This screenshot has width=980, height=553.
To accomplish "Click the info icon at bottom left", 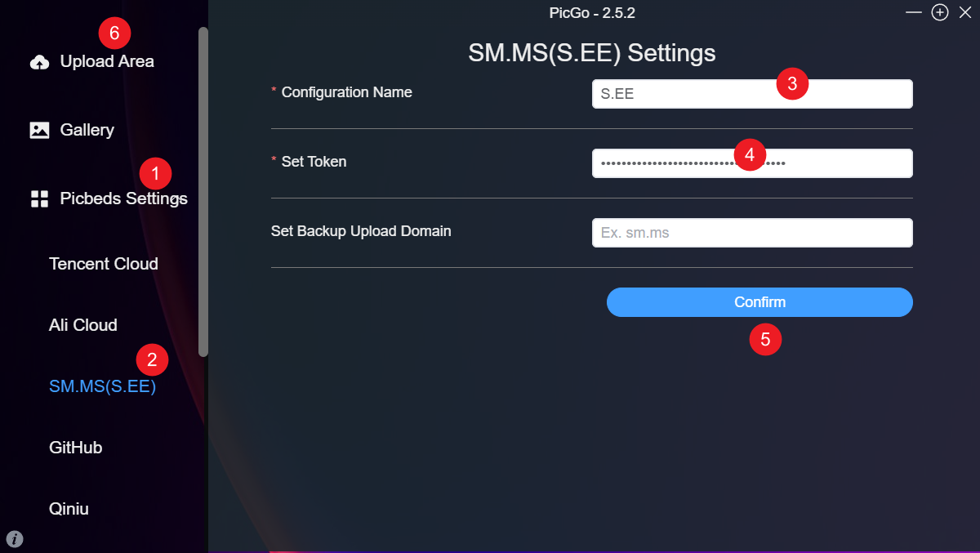I will click(x=13, y=539).
